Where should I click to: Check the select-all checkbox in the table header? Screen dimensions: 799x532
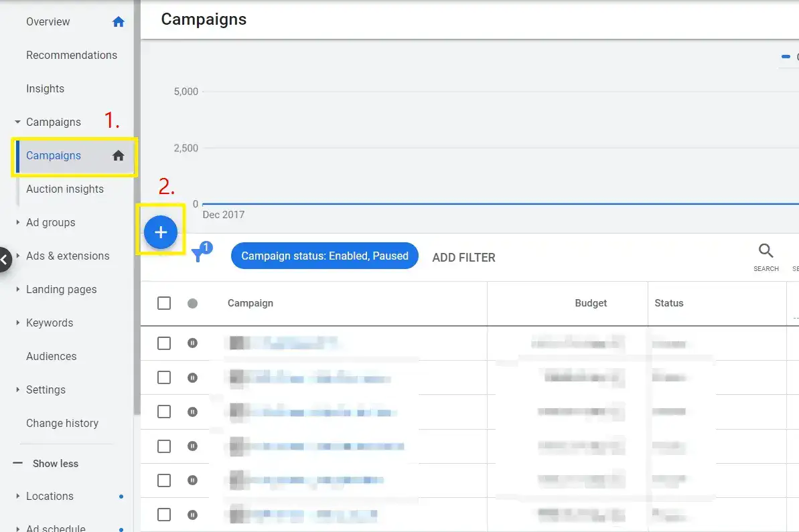click(163, 302)
